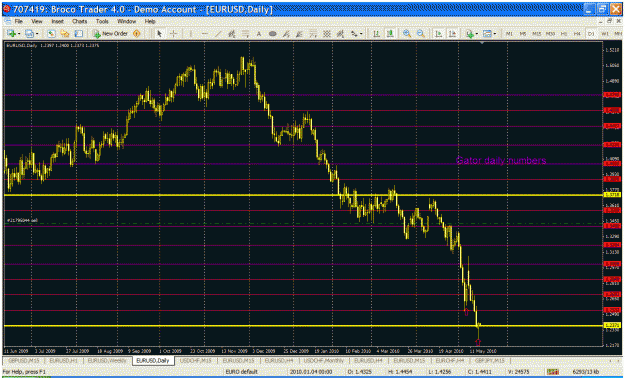The width and height of the screenshot is (625, 378).
Task: Switch to Bar Chart display
Action: click(x=376, y=34)
